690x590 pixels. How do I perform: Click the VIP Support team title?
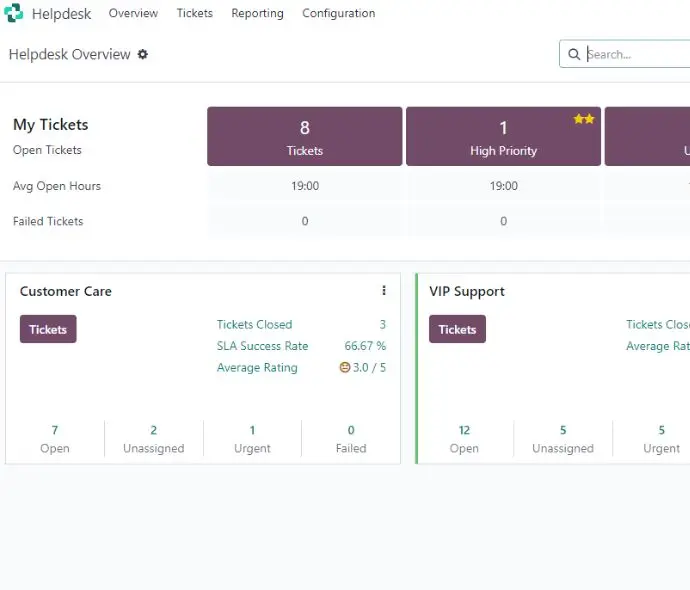[x=467, y=291]
